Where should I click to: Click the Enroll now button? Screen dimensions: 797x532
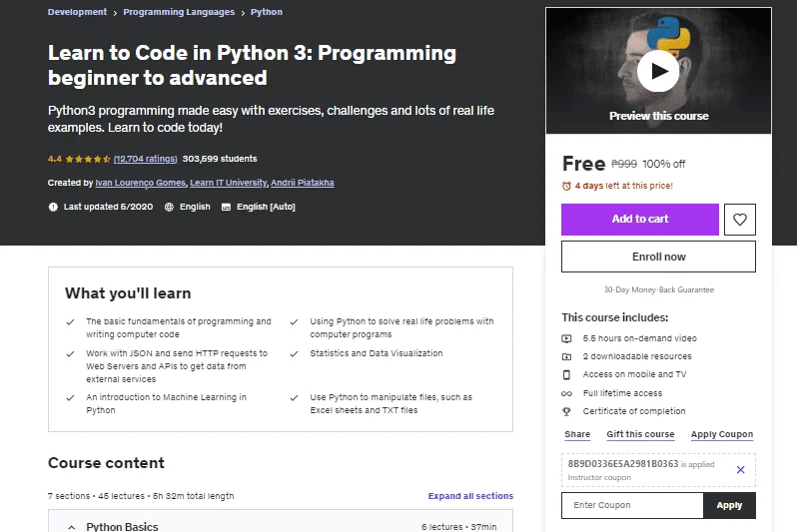[x=658, y=257]
